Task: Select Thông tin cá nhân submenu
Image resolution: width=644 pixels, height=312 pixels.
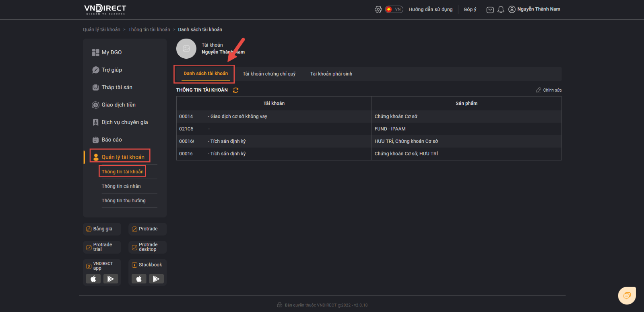Action: pyautogui.click(x=121, y=186)
